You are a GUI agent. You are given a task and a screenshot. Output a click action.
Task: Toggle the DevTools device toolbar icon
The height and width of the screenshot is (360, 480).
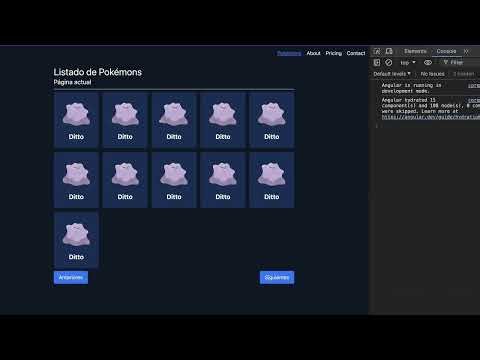tap(389, 51)
